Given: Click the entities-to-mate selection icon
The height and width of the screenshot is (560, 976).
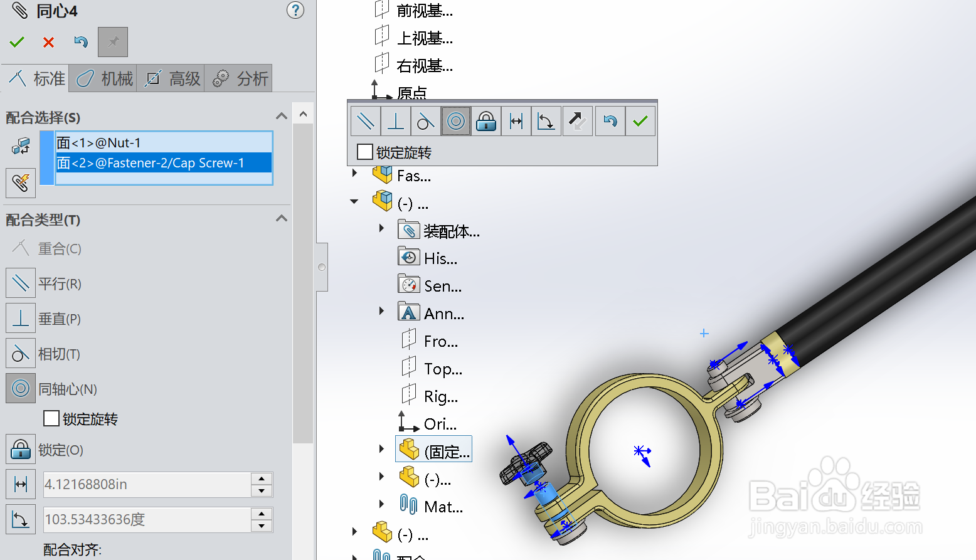Looking at the screenshot, I should (x=21, y=146).
